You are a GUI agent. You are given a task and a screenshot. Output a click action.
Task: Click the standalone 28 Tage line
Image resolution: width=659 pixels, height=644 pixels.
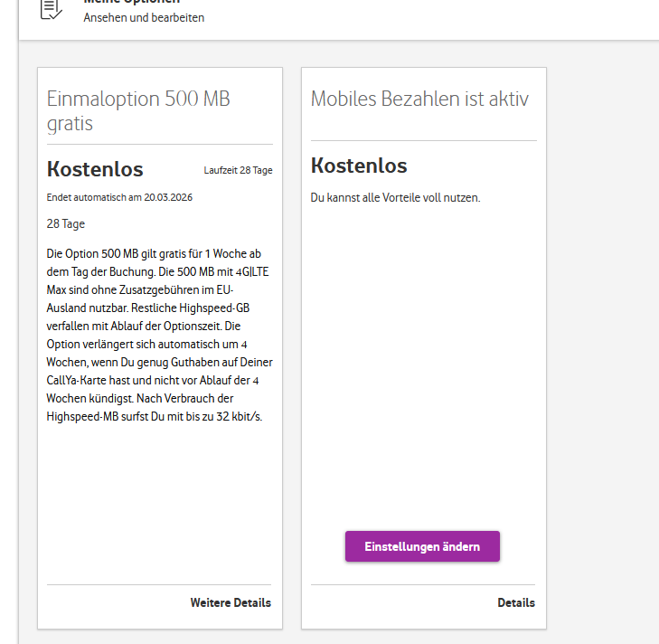66,223
